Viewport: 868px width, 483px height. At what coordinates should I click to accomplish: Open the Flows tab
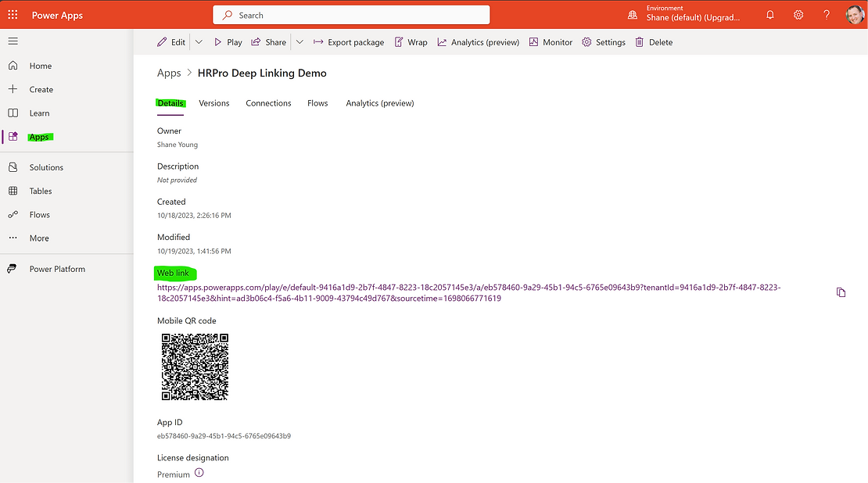point(317,103)
